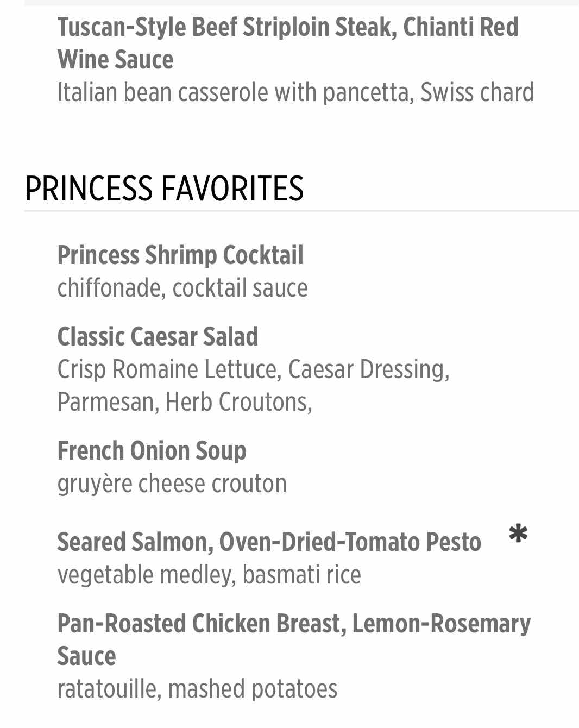Viewport: 579px width, 728px height.
Task: Tap Seared Salmon, Oven-Dried-Tomato Pesto title
Action: (269, 542)
